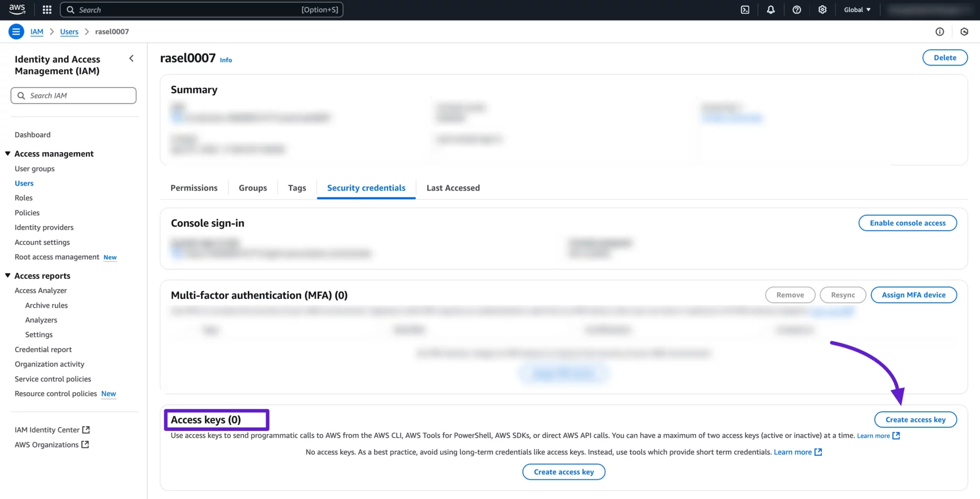
Task: Open the AWS services grid menu
Action: 47,10
